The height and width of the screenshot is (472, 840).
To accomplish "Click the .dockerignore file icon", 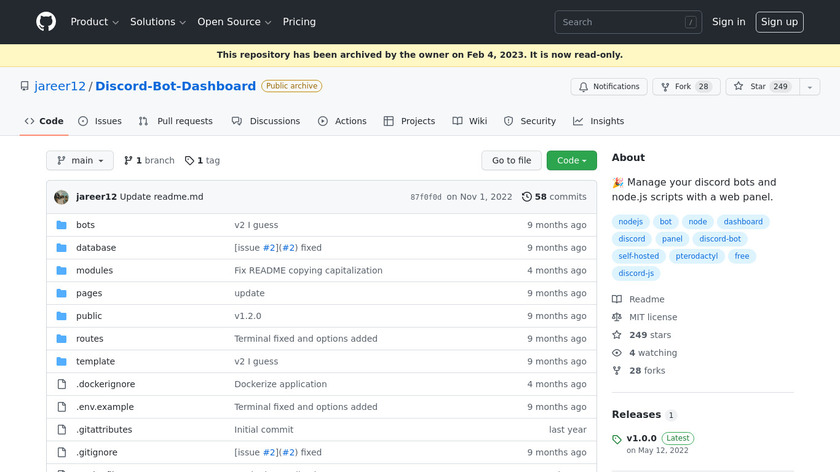I will click(x=61, y=384).
